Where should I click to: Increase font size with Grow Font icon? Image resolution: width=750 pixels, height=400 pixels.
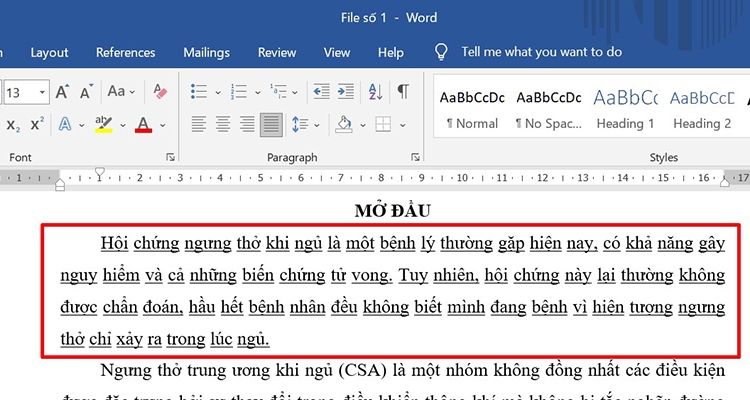pos(62,91)
